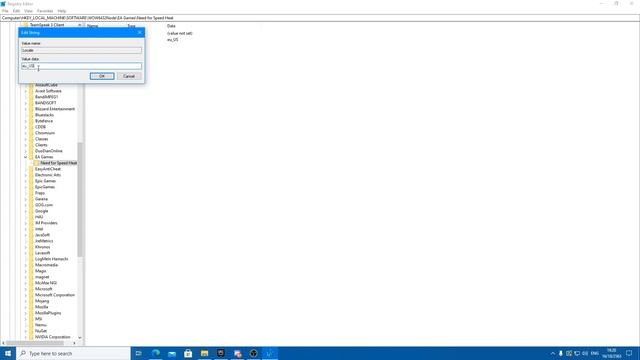Open Task View from the taskbar
The width and height of the screenshot is (640, 360).
(x=139, y=353)
